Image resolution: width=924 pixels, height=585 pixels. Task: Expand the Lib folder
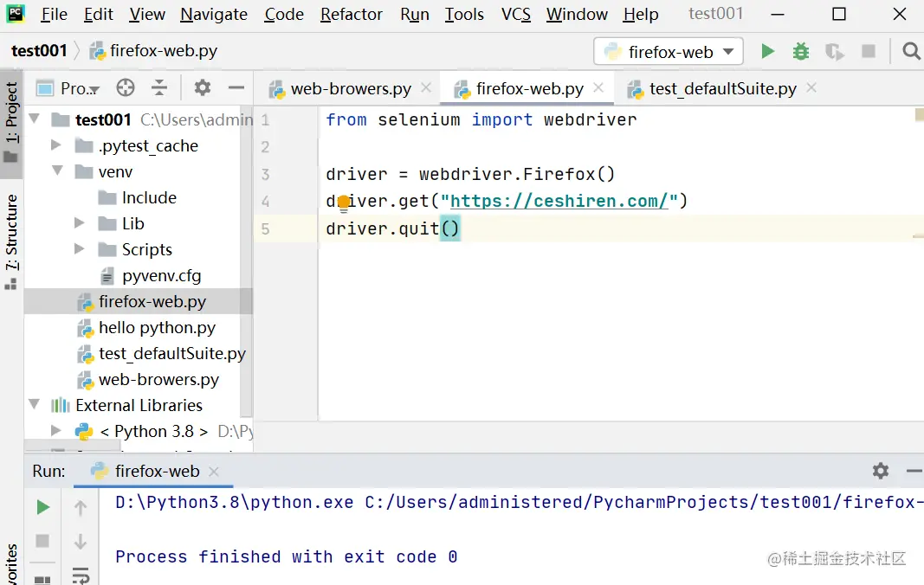[80, 222]
